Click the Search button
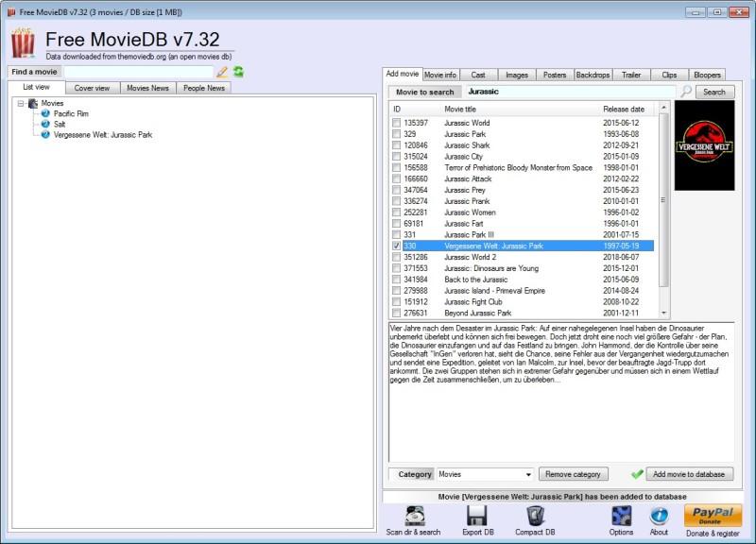 (714, 92)
